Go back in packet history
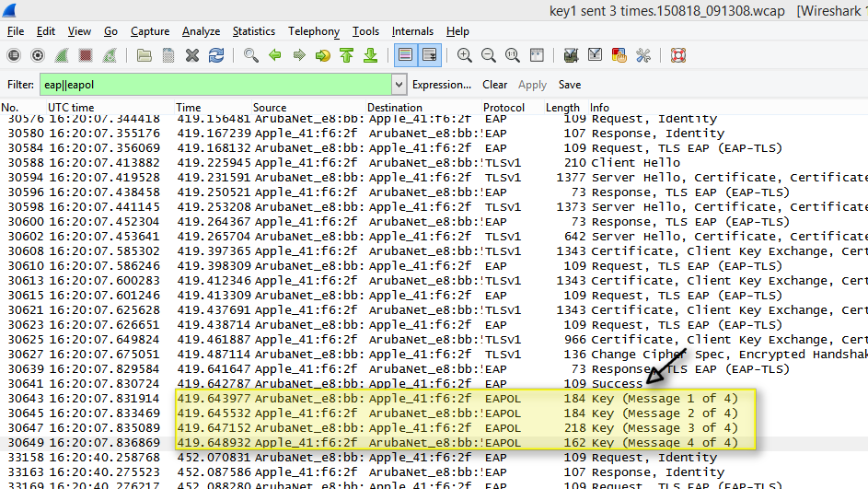This screenshot has height=489, width=868. (275, 55)
